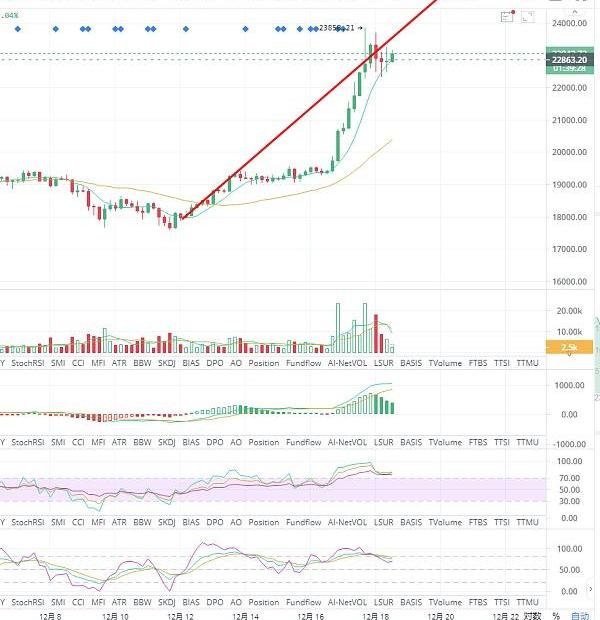Enable 自动 auto scale
600x620 pixels.
[582, 614]
